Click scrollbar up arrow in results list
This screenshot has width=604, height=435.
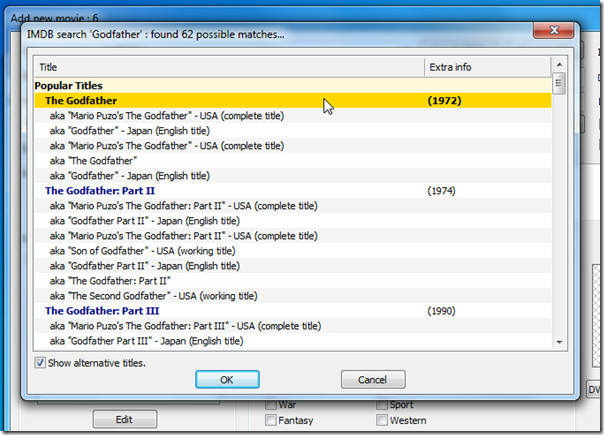(559, 65)
